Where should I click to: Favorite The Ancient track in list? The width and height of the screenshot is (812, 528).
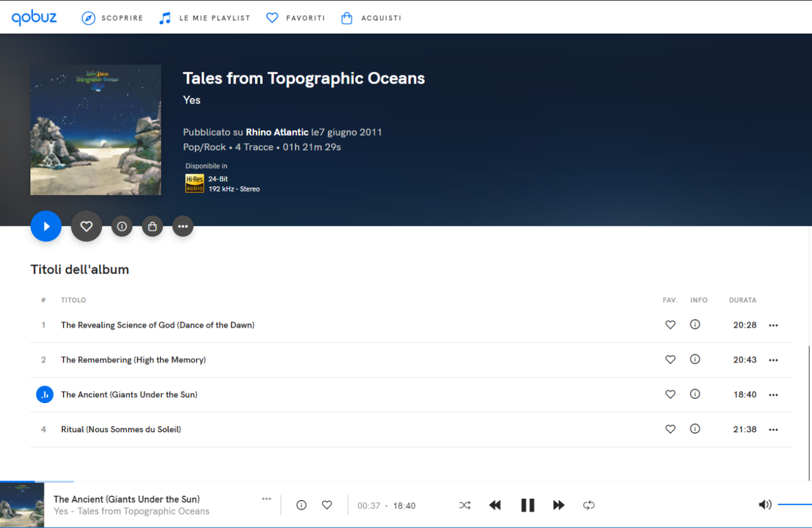[670, 394]
